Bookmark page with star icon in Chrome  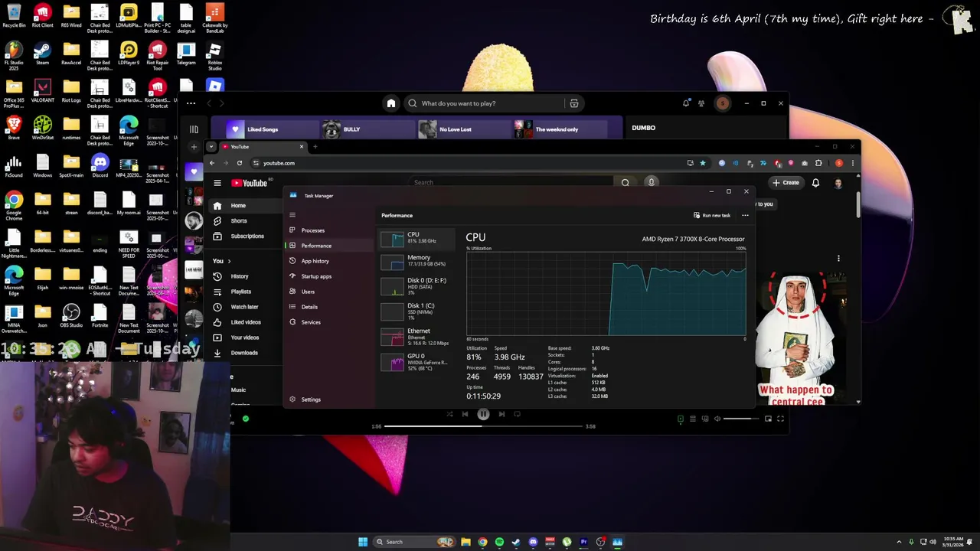pos(702,163)
